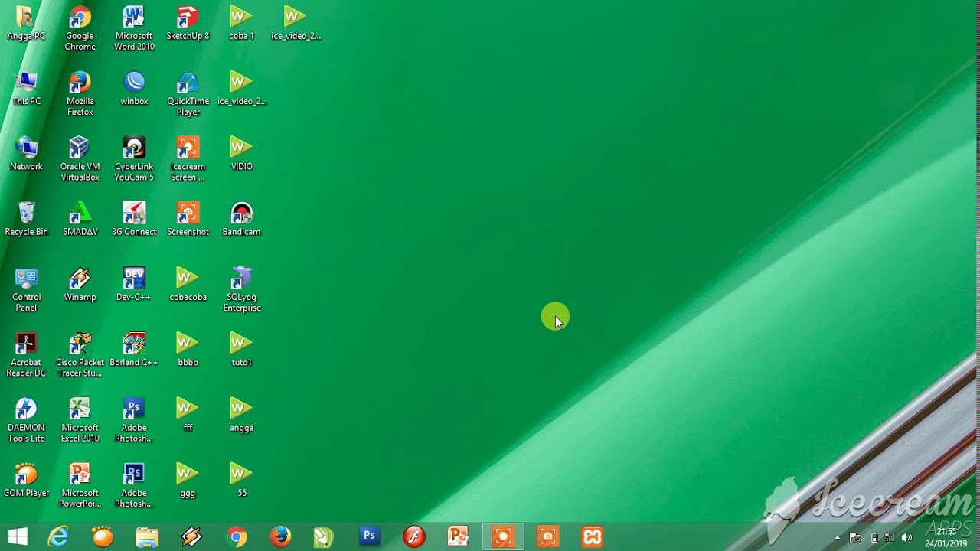Check battery status in system tray
This screenshot has height=551, width=980.
[x=874, y=537]
